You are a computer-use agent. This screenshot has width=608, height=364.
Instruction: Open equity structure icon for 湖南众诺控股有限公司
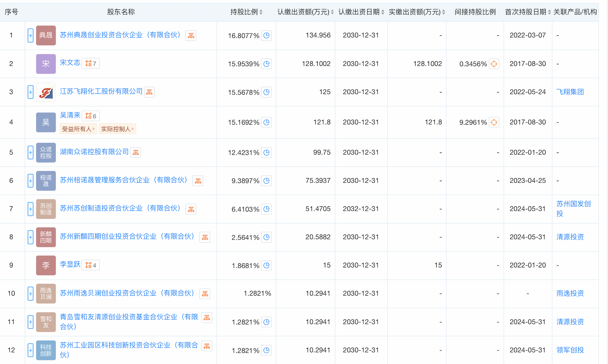pyautogui.click(x=136, y=153)
